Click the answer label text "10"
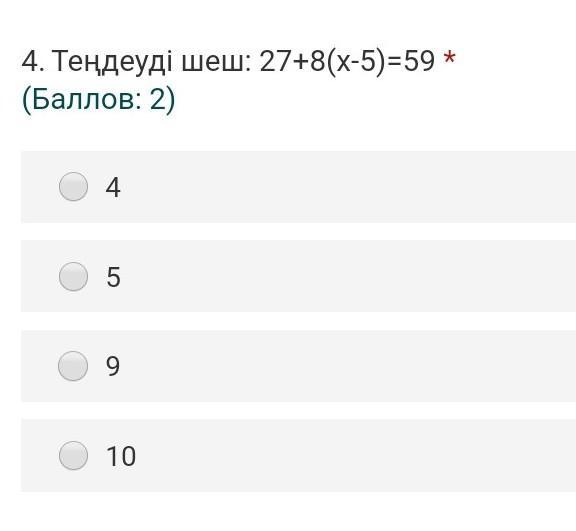The width and height of the screenshot is (576, 531). tap(121, 456)
